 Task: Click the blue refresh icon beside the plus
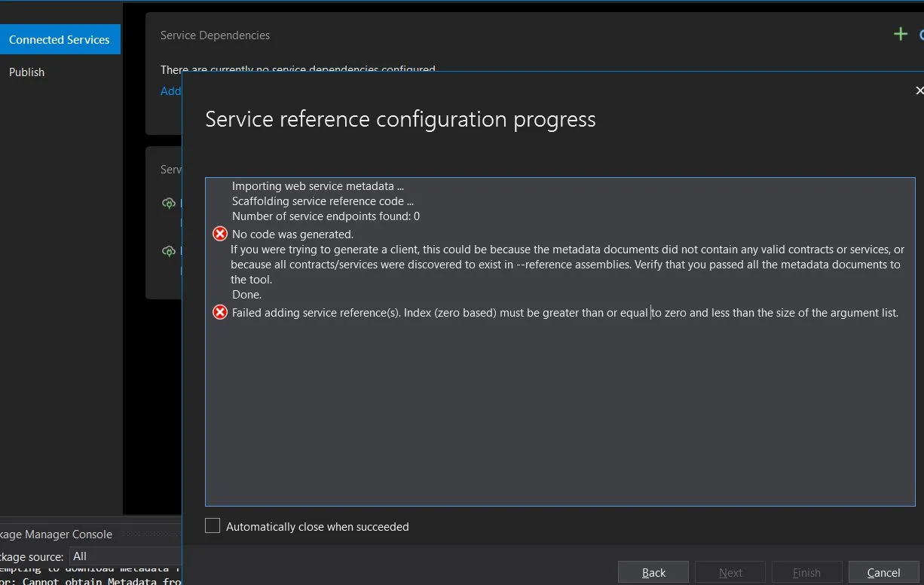(921, 35)
